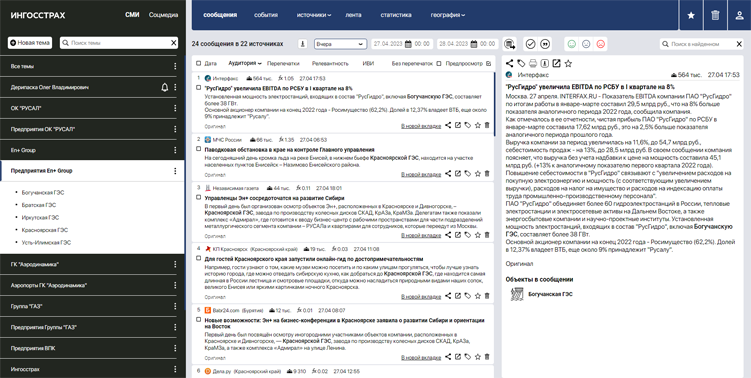Switch to лента tab
The height and width of the screenshot is (378, 751).
click(353, 15)
